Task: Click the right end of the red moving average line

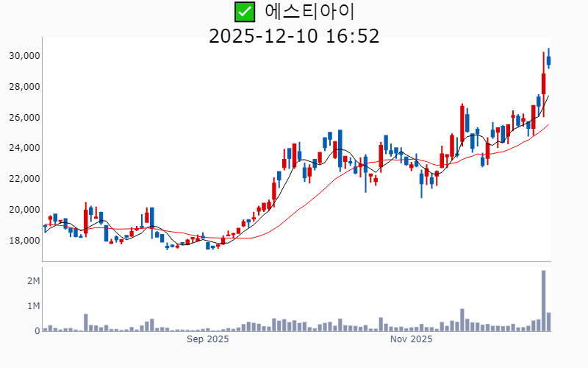Action: point(548,124)
